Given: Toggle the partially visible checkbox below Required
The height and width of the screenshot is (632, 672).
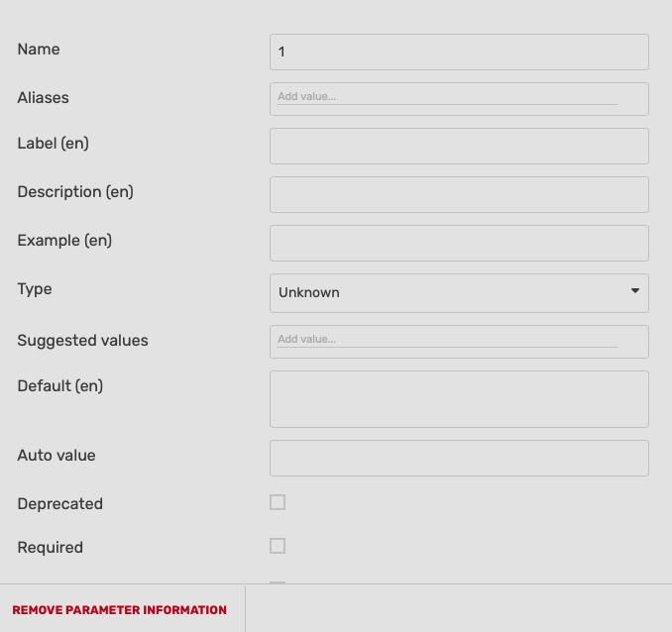Looking at the screenshot, I should point(278,581).
